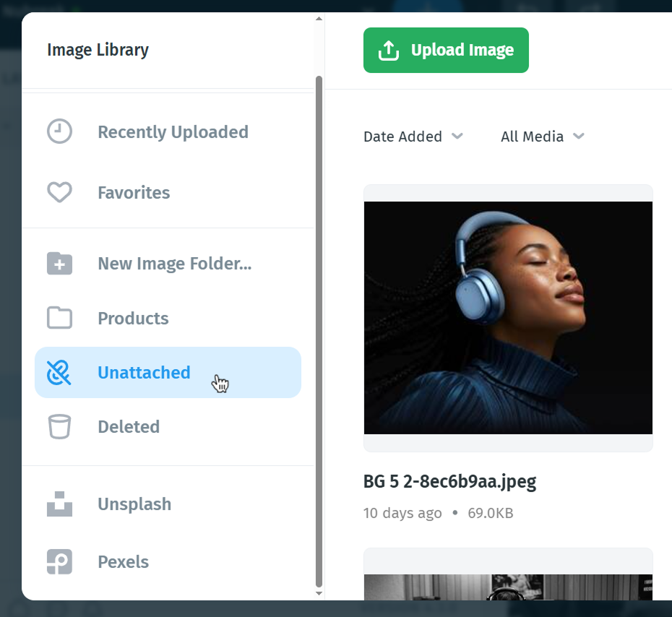Expand the chevron next to All Media
This screenshot has height=617, width=672.
579,137
